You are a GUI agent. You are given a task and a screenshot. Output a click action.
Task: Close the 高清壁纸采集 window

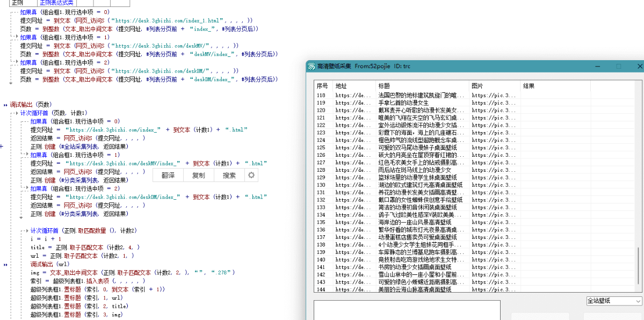(639, 66)
